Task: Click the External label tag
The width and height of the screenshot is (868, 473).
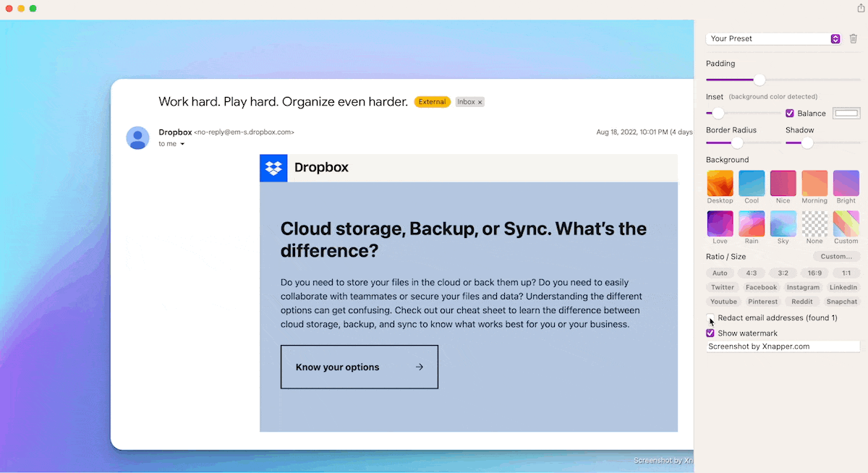Action: point(433,102)
